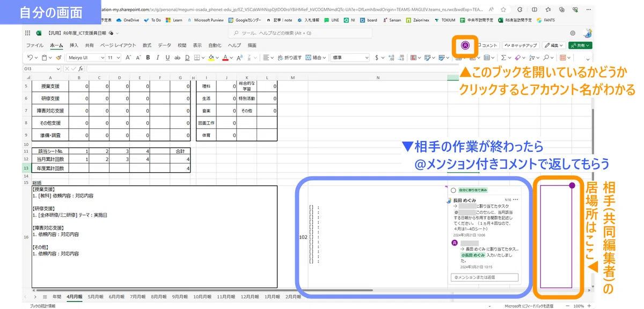Decrease font size with smaller A
Viewport: 644px width, 309px height.
(138, 57)
